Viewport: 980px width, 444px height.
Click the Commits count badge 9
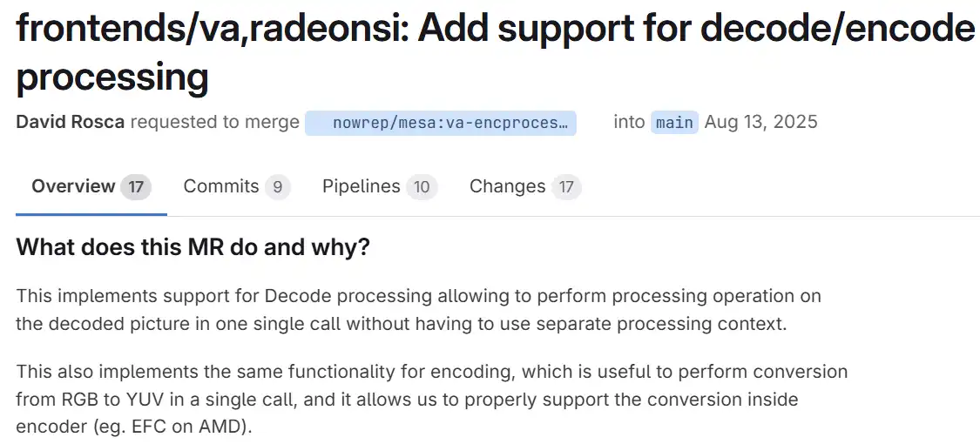click(x=277, y=187)
